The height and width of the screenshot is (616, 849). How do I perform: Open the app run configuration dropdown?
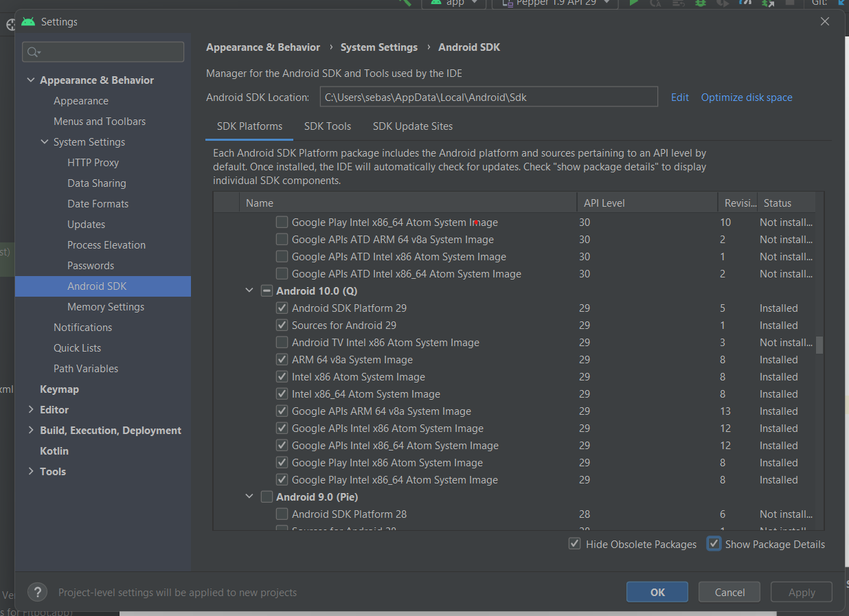click(x=454, y=3)
